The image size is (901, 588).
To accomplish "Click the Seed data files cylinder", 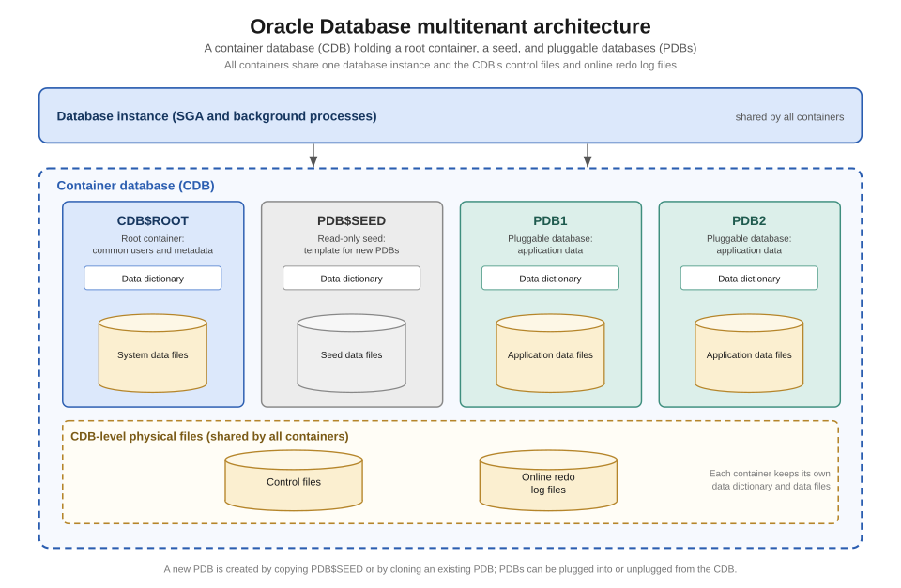I will point(352,354).
